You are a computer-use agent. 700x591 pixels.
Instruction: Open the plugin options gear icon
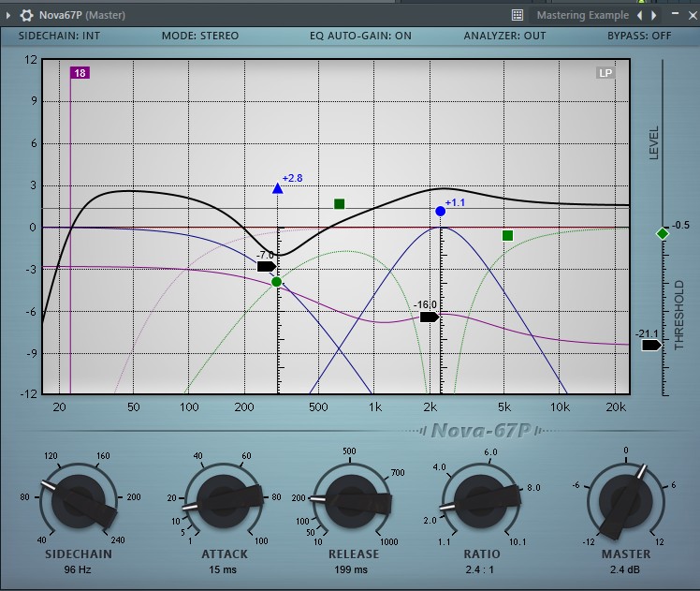coord(26,16)
